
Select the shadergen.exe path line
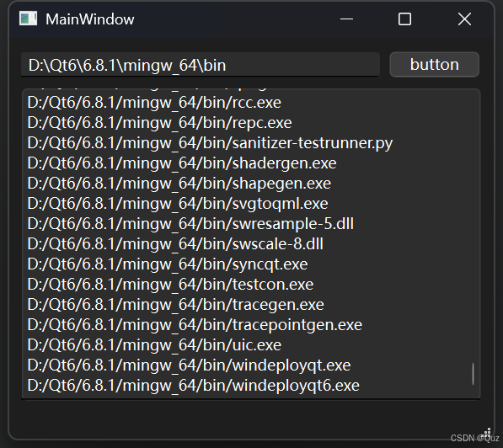tap(182, 163)
